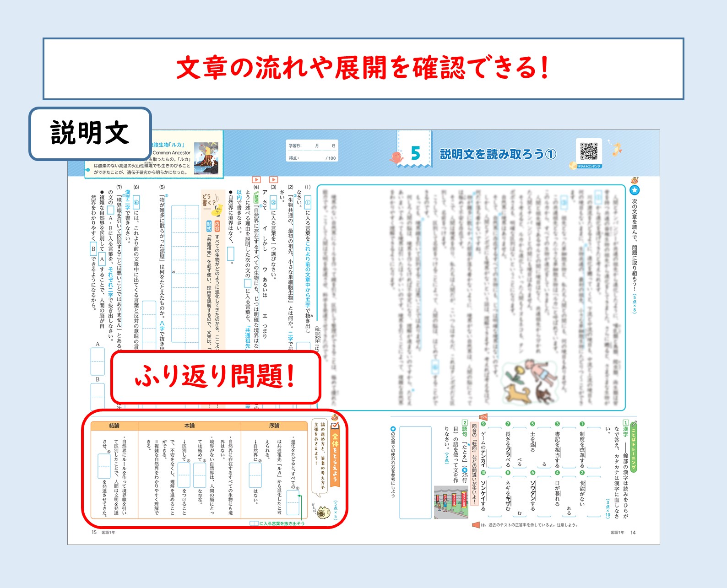Click the 学習日 date field

pos(313,146)
